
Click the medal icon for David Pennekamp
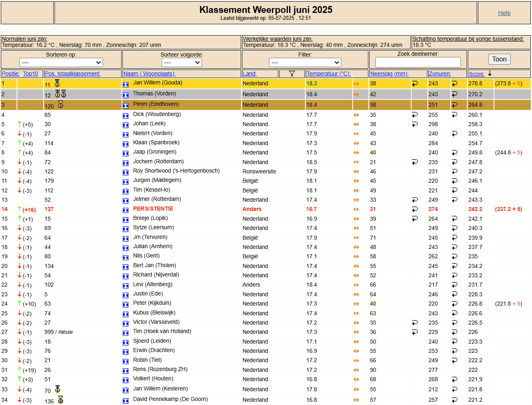(61, 400)
